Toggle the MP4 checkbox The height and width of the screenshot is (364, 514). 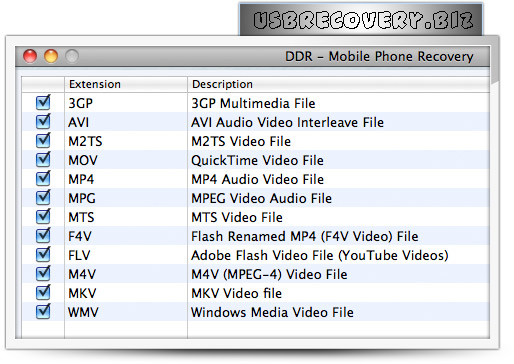point(43,179)
